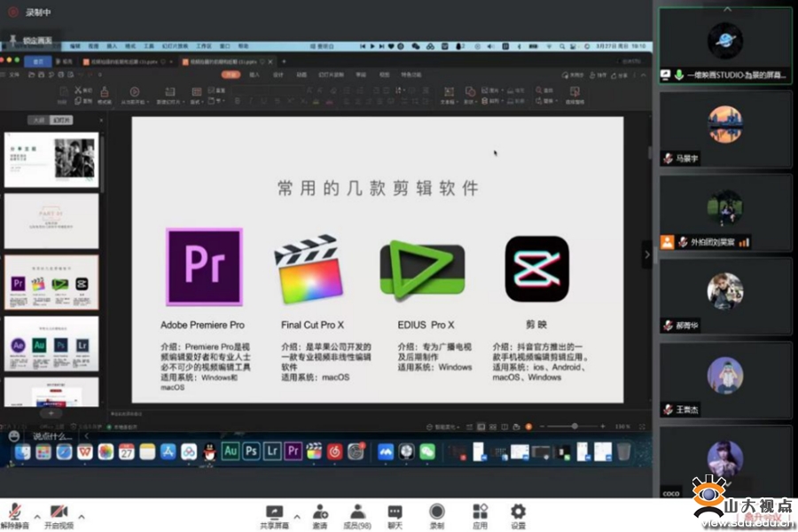Close the slide thumbnail panel
Image resolution: width=798 pixels, height=532 pixels.
point(101,121)
